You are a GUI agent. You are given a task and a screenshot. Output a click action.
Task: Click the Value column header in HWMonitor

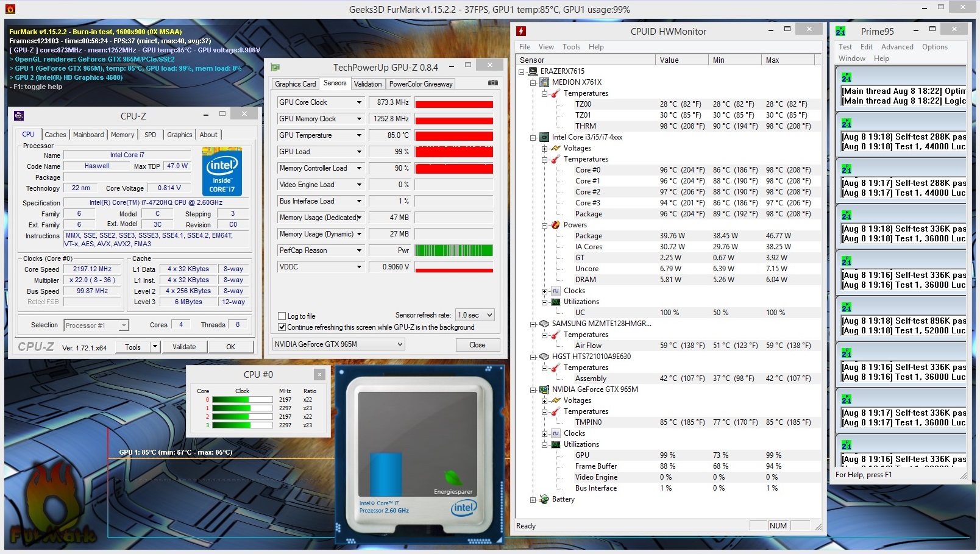click(682, 60)
